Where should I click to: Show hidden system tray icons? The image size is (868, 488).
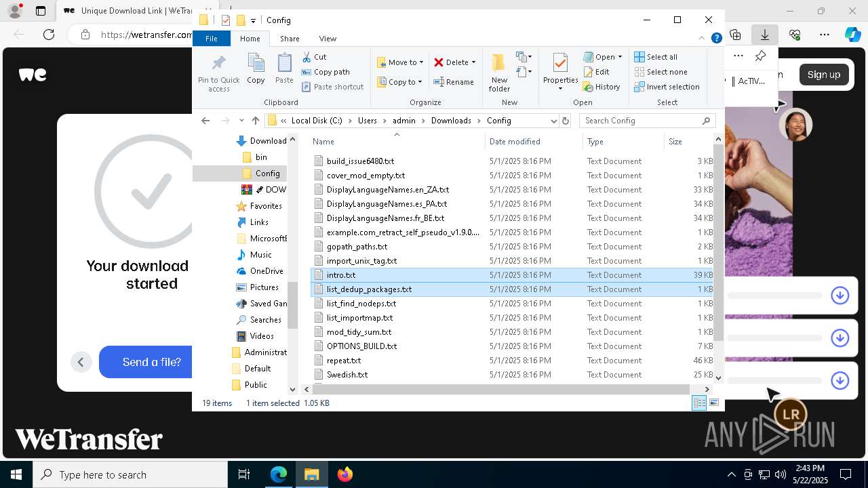[x=731, y=474]
